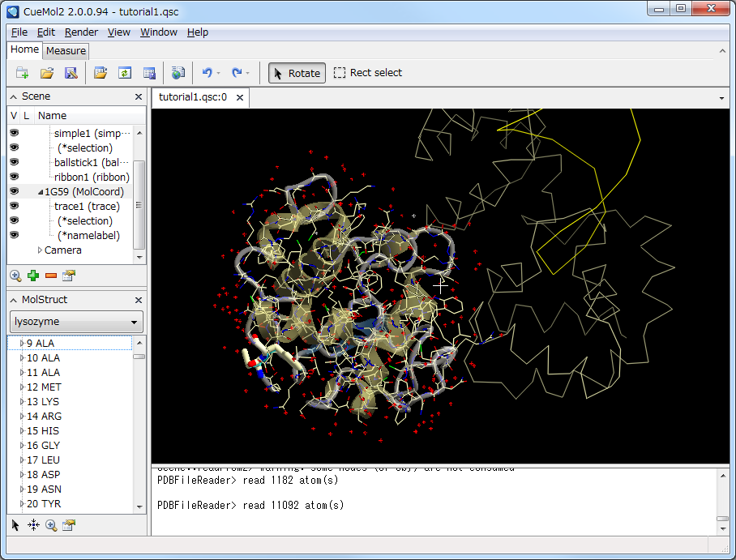The image size is (736, 560).
Task: Hide ribbon1 renderer with its eye icon
Action: [14, 177]
